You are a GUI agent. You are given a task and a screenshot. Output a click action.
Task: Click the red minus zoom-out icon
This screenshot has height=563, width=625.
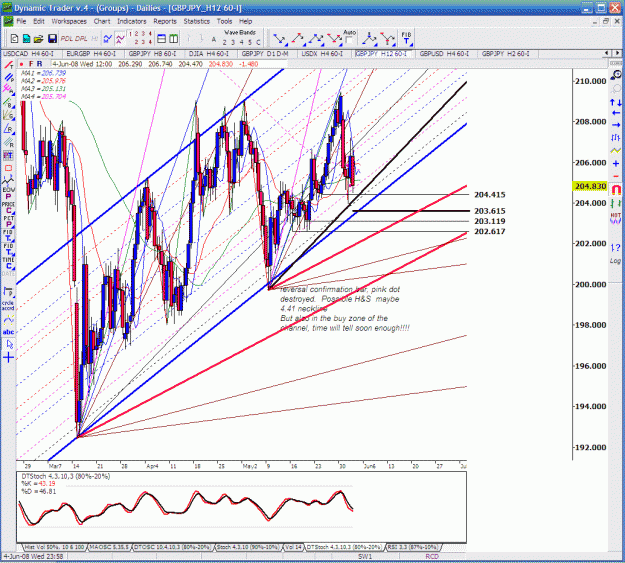[615, 176]
